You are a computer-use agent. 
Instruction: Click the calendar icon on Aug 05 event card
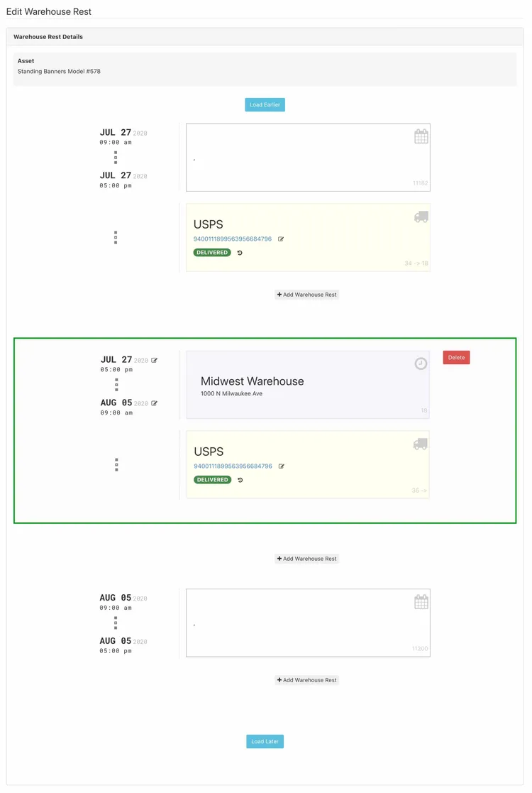pos(421,602)
